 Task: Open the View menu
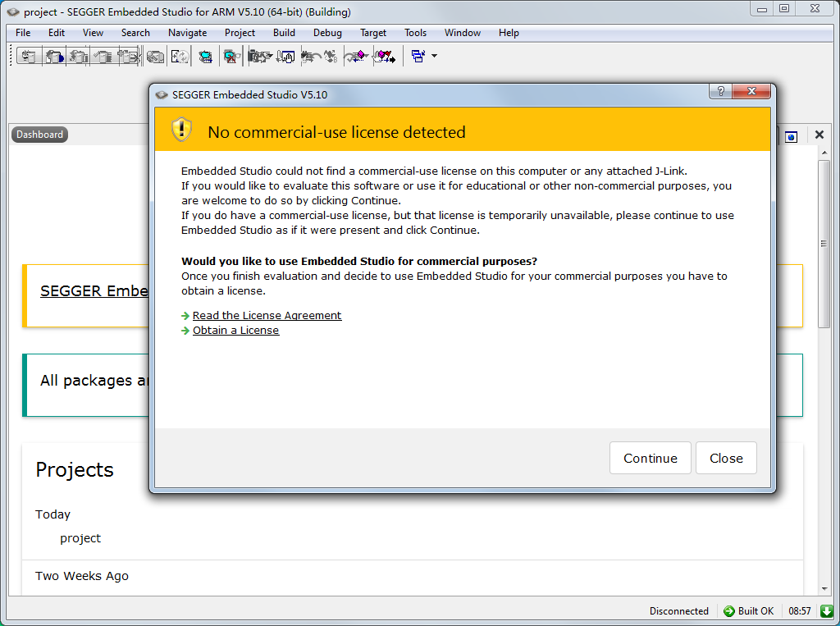point(93,33)
